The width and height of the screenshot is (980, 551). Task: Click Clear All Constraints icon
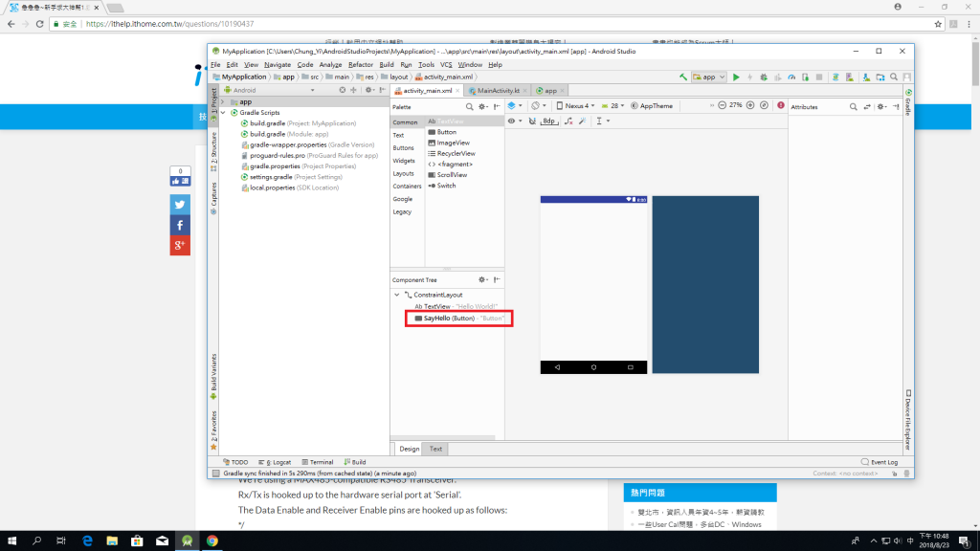[568, 121]
